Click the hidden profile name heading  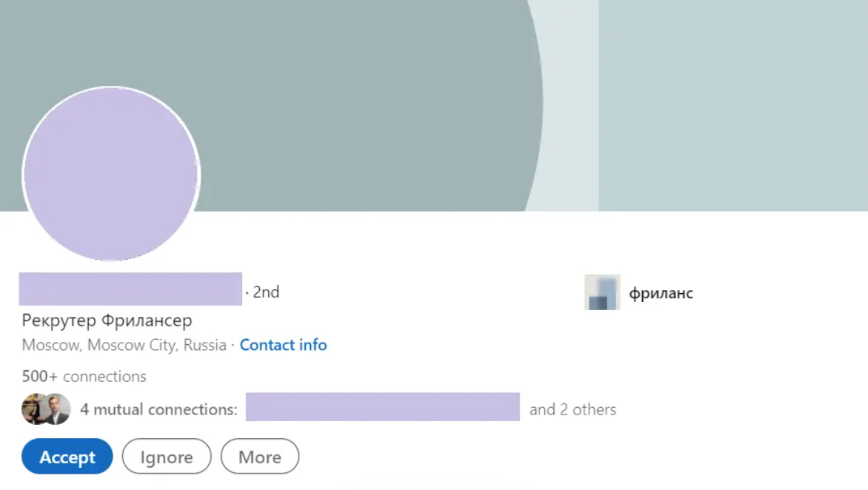130,289
